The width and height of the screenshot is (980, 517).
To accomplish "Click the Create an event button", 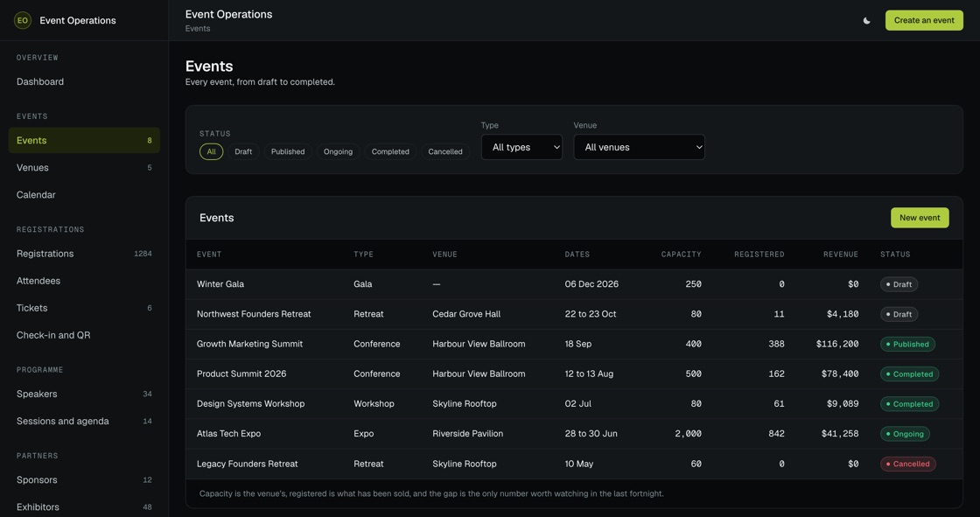I will (924, 21).
